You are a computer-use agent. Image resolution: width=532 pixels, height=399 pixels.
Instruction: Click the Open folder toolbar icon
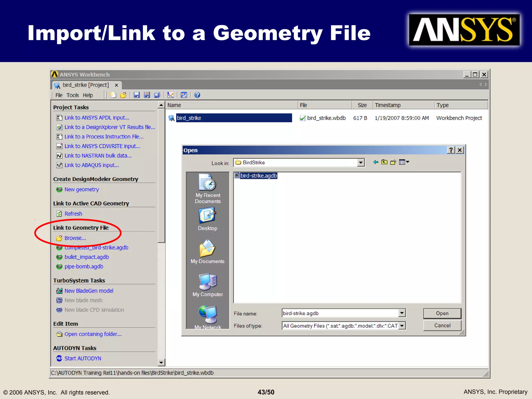click(123, 95)
